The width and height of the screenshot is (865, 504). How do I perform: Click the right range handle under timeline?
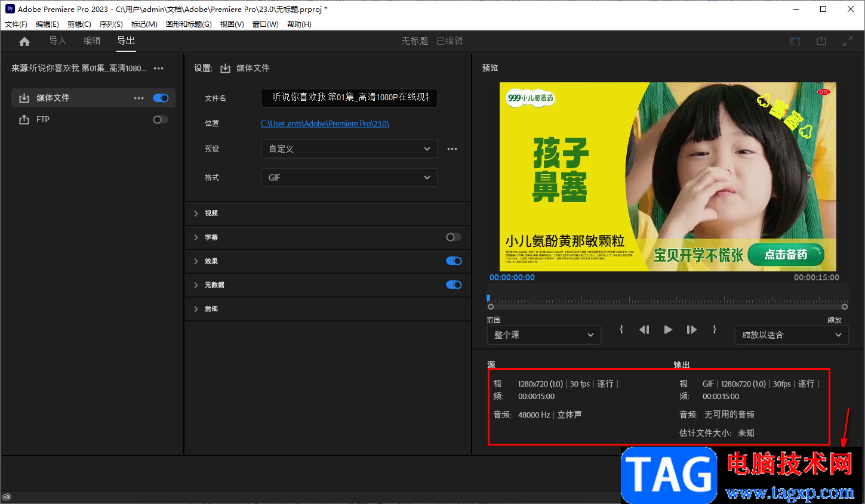(x=845, y=307)
